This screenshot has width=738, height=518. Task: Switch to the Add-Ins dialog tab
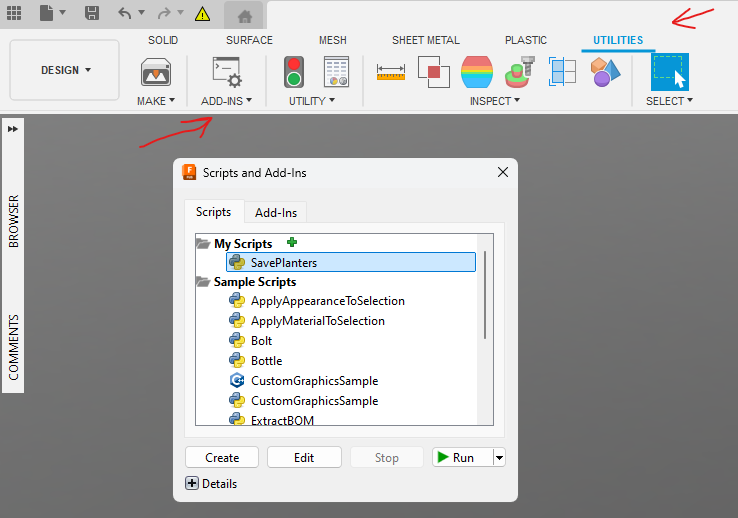[276, 213]
